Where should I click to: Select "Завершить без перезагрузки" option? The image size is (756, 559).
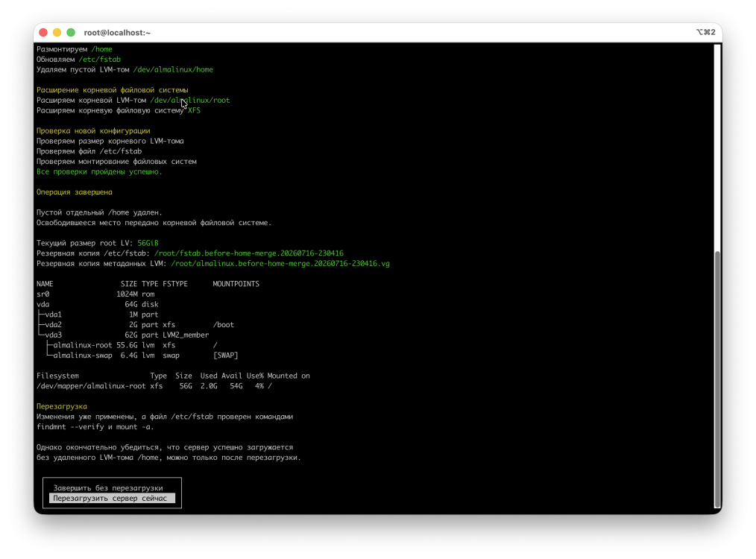[x=108, y=487]
